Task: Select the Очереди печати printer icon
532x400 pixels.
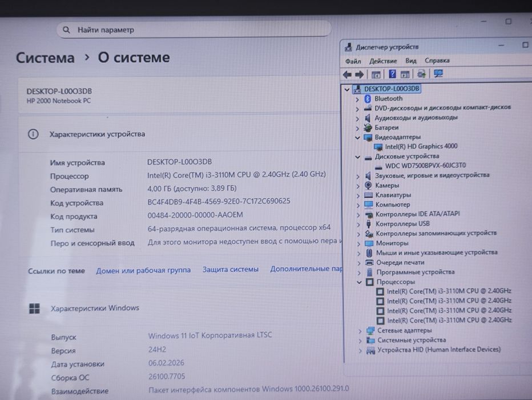Action: point(369,262)
